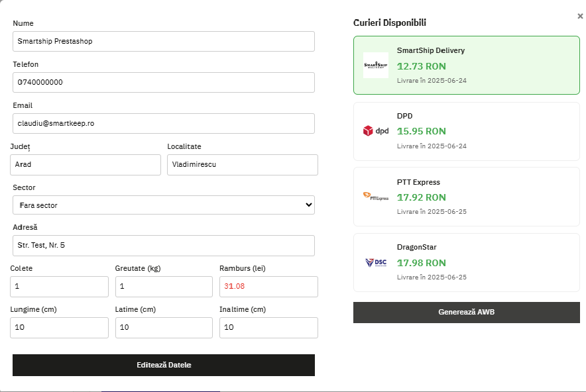Click the Greutate (kg) field
The height and width of the screenshot is (392, 586).
click(164, 287)
